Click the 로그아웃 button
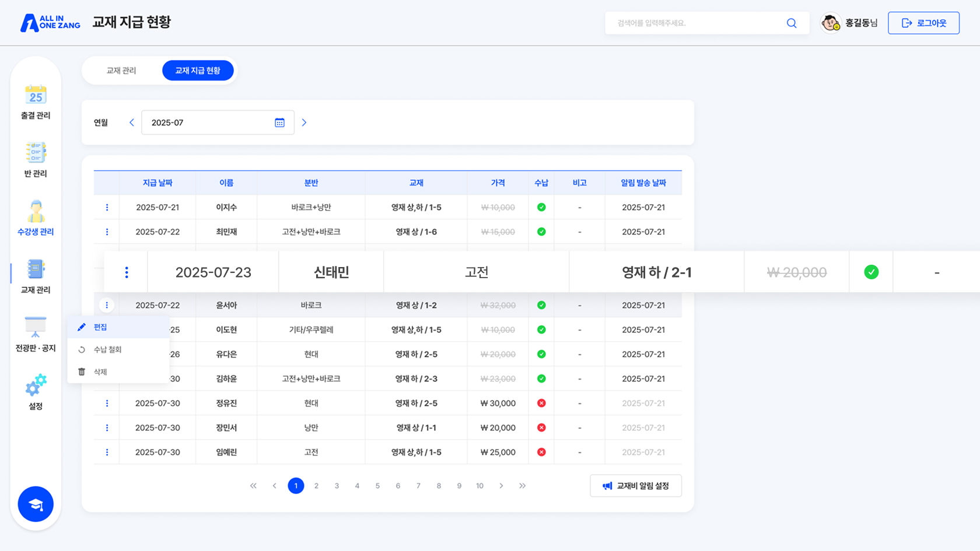Viewport: 980px width, 551px height. click(923, 23)
